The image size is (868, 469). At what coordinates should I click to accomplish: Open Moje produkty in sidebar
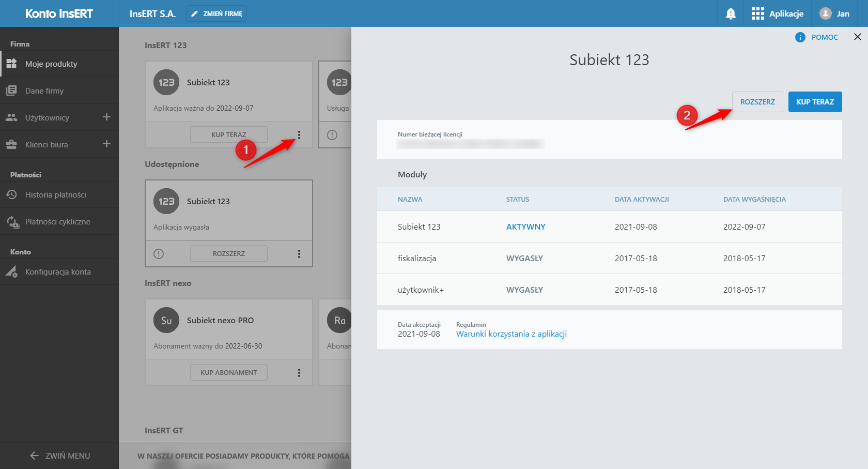click(x=59, y=64)
